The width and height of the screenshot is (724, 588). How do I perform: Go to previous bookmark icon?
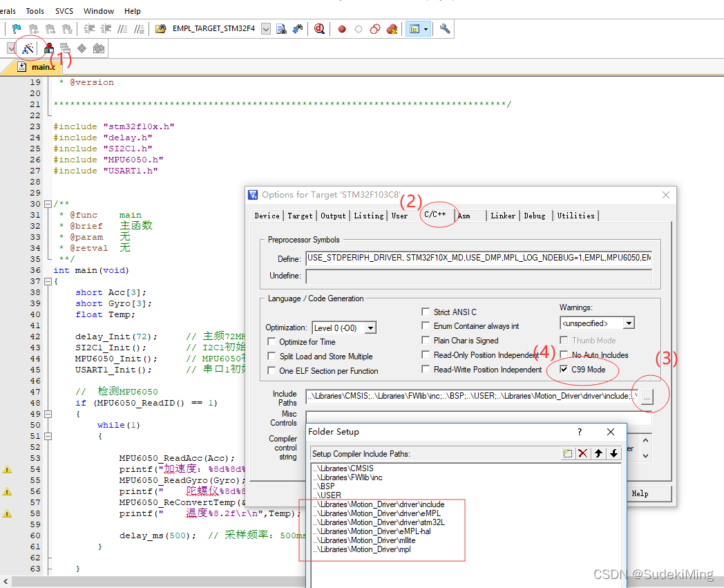point(34,29)
